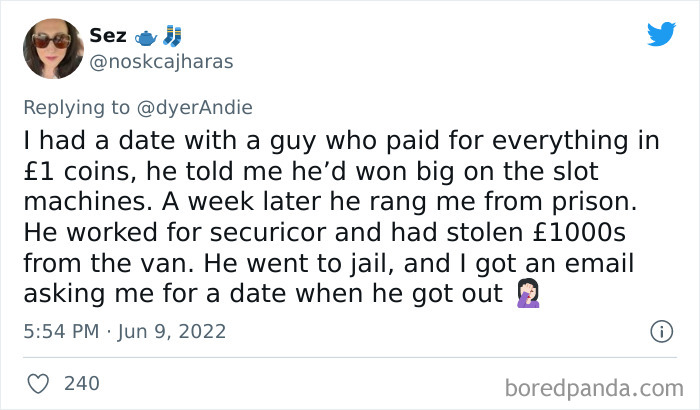The image size is (700, 410).
Task: Click the word 'securicor' in the tweet
Action: point(268,233)
